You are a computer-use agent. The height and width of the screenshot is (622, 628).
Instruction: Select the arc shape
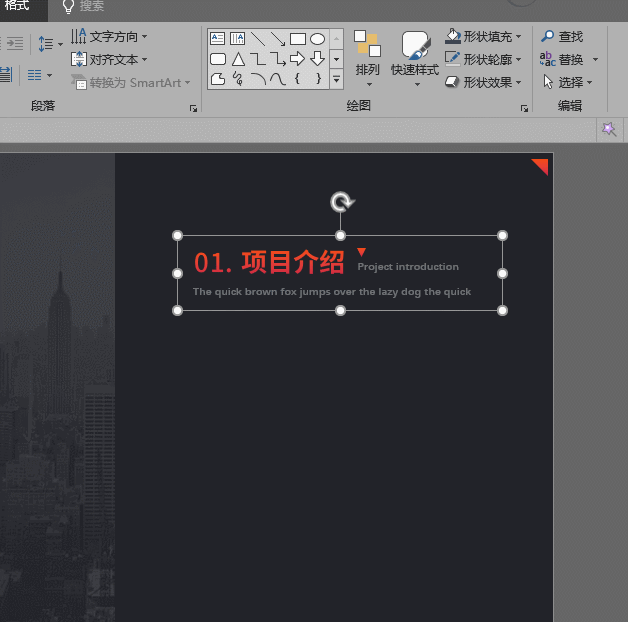pyautogui.click(x=258, y=79)
